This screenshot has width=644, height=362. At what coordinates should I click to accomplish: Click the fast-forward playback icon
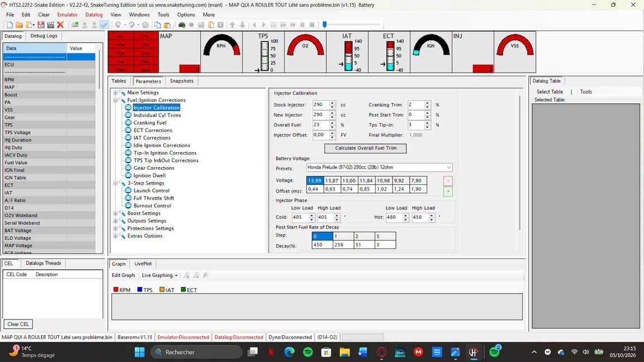(293, 25)
